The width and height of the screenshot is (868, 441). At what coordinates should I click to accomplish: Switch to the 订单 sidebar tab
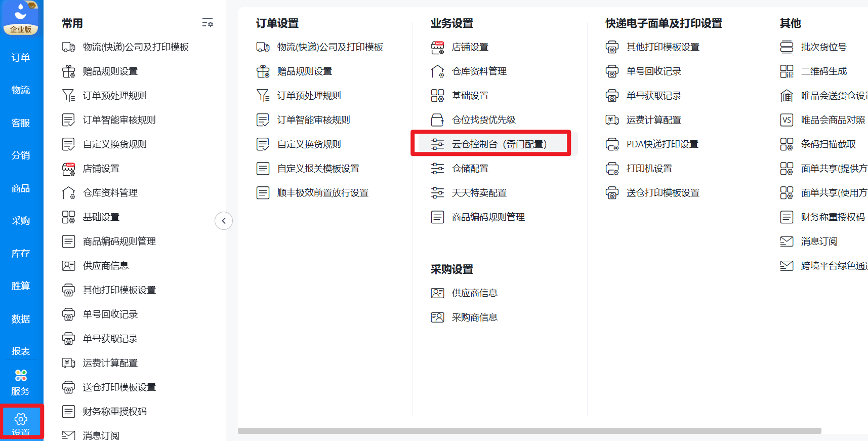tap(21, 58)
